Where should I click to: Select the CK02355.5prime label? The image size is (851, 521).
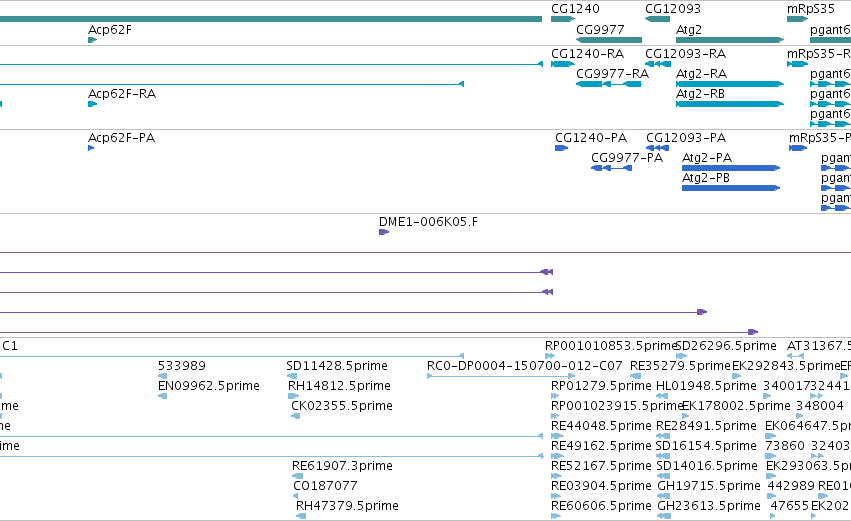click(x=342, y=405)
